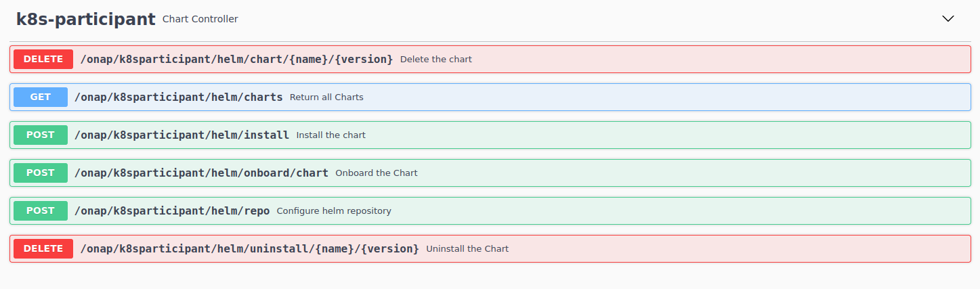Screen dimensions: 980x289
Task: Open the /onap/k8sparticipant/helm/charts path
Action: click(178, 97)
